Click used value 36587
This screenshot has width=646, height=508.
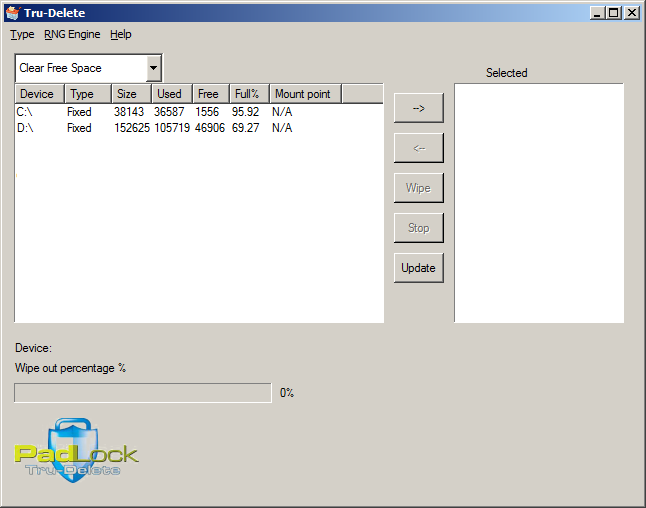(169, 112)
